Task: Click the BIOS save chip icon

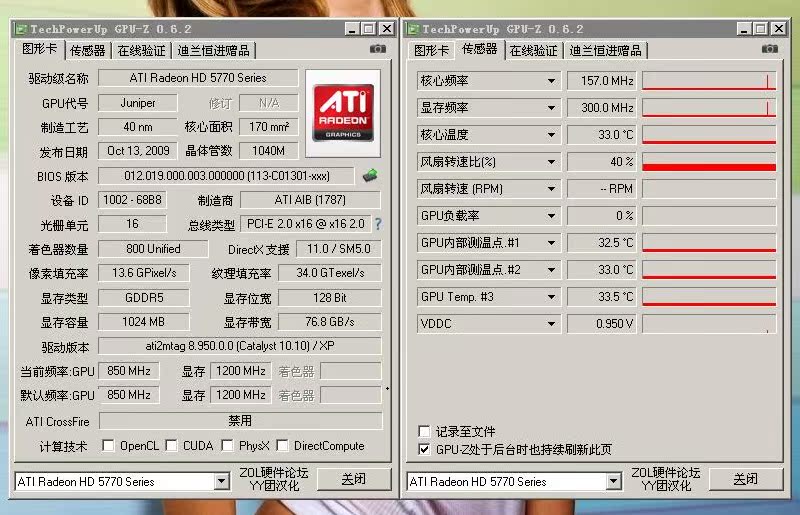Action: tap(370, 176)
